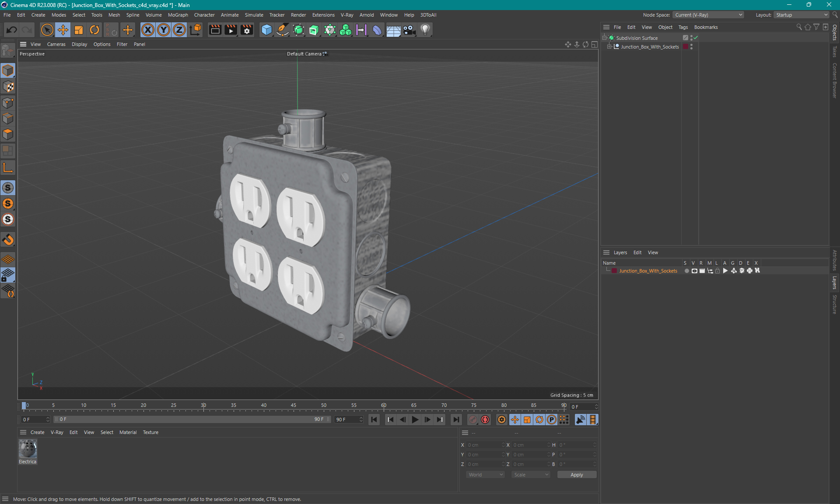Open the MoGraph menu
840x504 pixels.
pyautogui.click(x=178, y=15)
